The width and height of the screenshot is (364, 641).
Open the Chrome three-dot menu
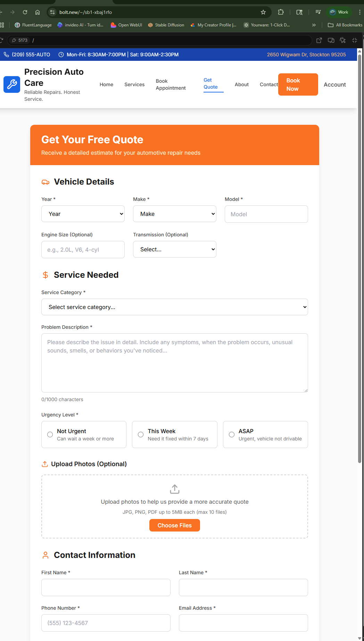click(359, 12)
